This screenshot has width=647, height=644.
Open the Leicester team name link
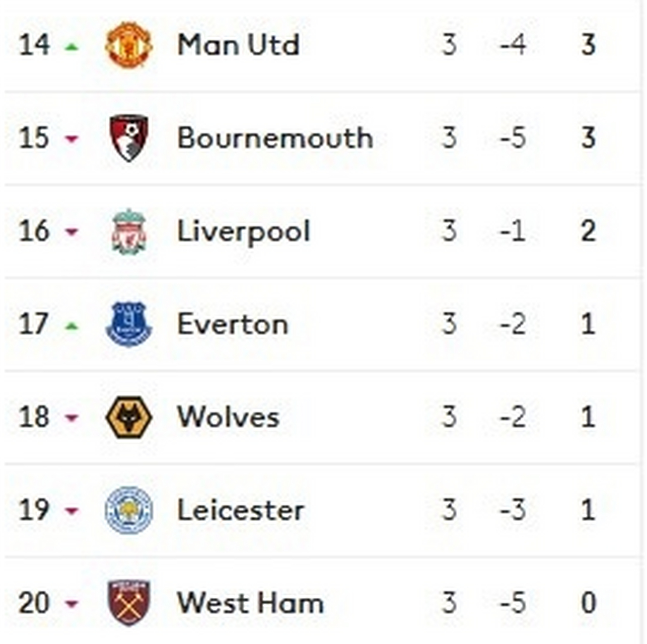[241, 510]
